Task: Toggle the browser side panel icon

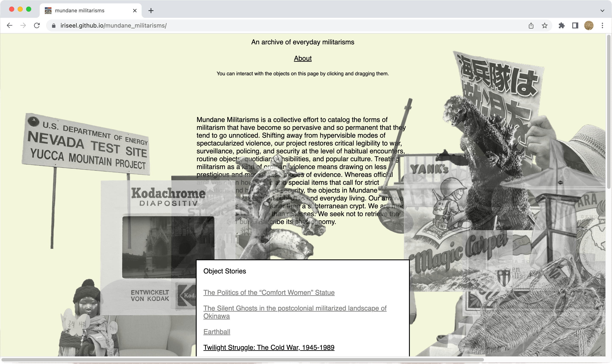Action: pos(575,25)
